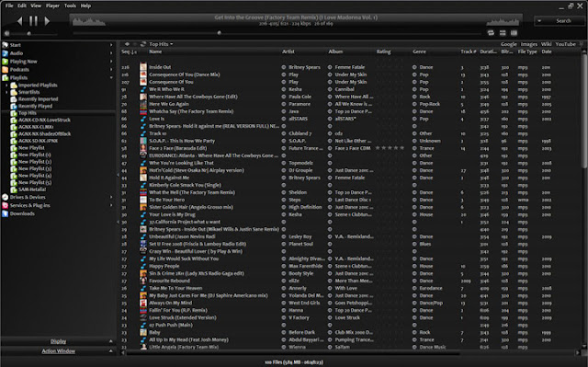This screenshot has height=367, width=588.
Task: Select the Top Hits playlist
Action: pos(28,113)
